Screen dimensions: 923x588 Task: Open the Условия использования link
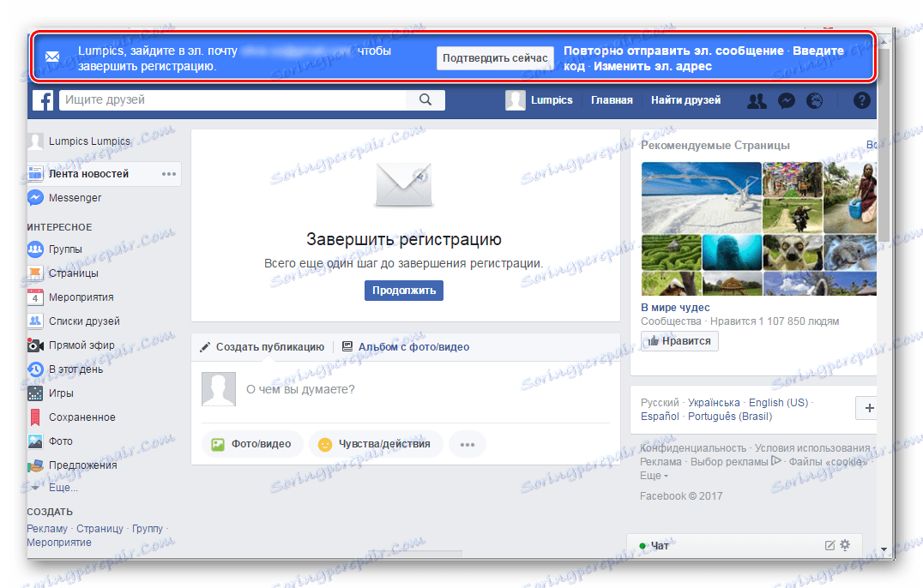812,448
